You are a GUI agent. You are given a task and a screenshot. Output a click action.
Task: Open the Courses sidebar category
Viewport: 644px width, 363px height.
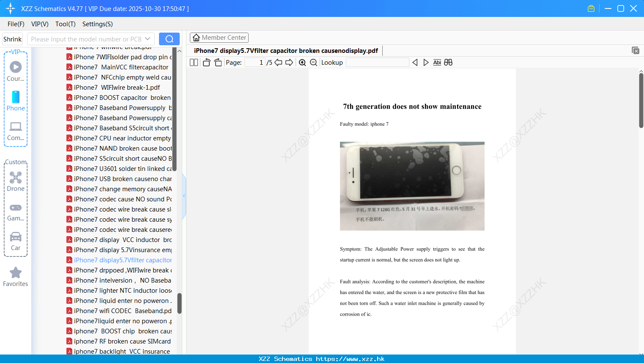(16, 71)
